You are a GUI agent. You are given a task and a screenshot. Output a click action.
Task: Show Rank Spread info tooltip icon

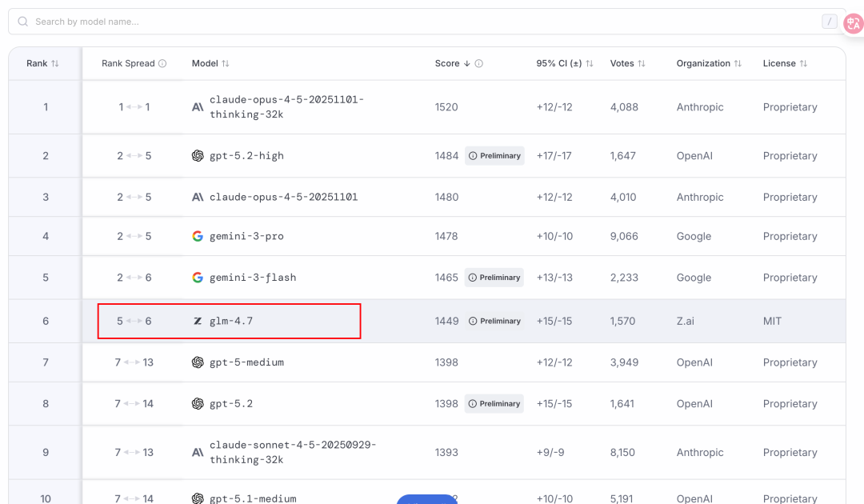(162, 63)
